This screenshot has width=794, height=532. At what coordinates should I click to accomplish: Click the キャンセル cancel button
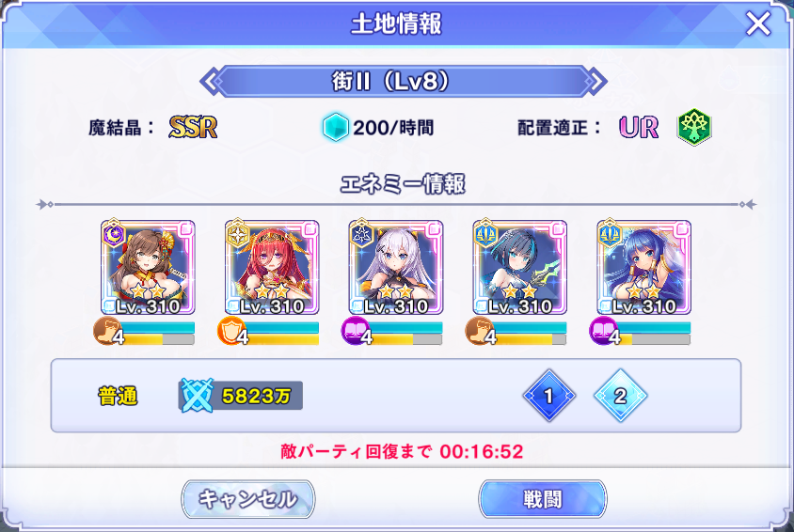(248, 499)
